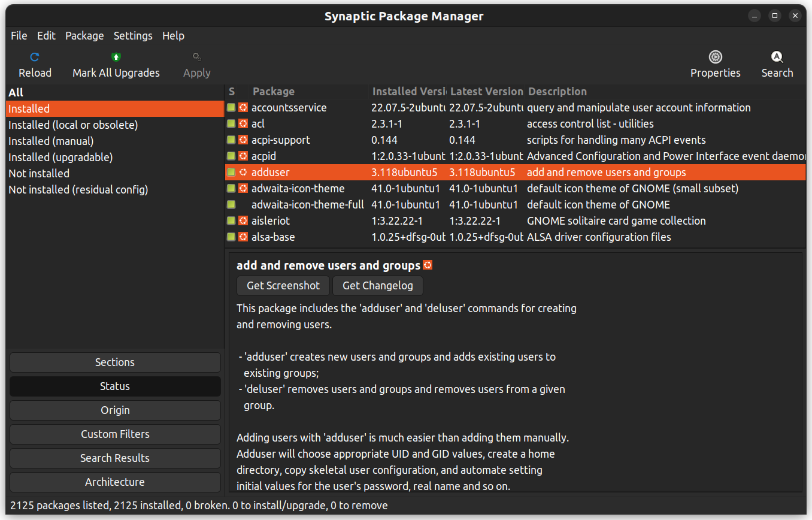Select the Installed status filter

(x=115, y=108)
